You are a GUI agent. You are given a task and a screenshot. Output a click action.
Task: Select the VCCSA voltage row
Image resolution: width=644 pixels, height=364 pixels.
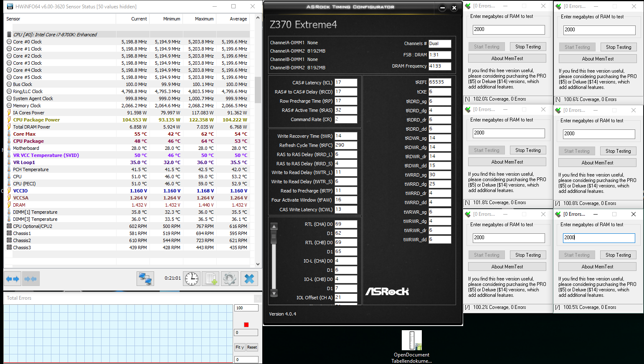(x=127, y=198)
